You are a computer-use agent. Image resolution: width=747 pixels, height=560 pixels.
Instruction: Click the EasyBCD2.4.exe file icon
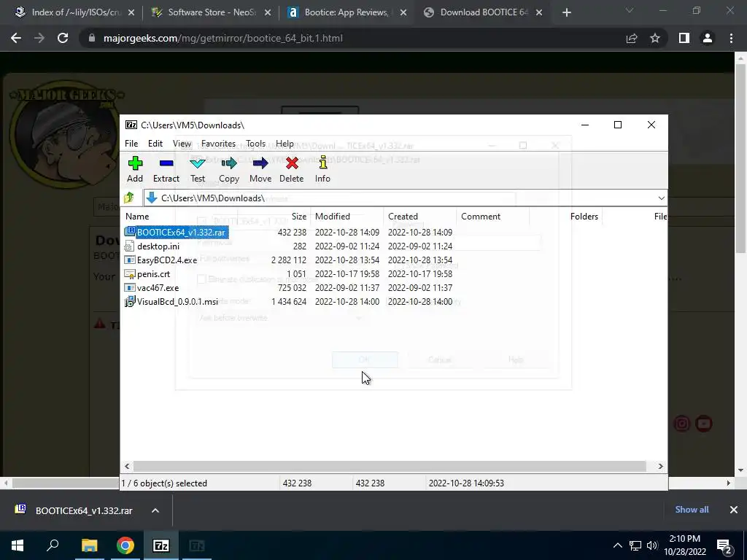coord(130,260)
